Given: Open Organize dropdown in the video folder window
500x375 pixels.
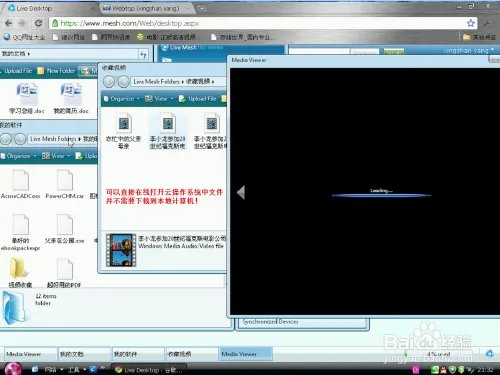Looking at the screenshot, I should 121,99.
